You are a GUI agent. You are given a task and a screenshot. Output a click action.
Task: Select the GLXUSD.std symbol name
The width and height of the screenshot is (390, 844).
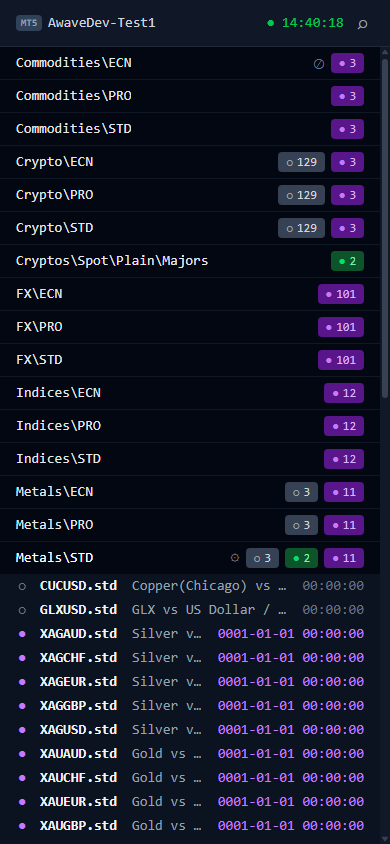pyautogui.click(x=78, y=610)
